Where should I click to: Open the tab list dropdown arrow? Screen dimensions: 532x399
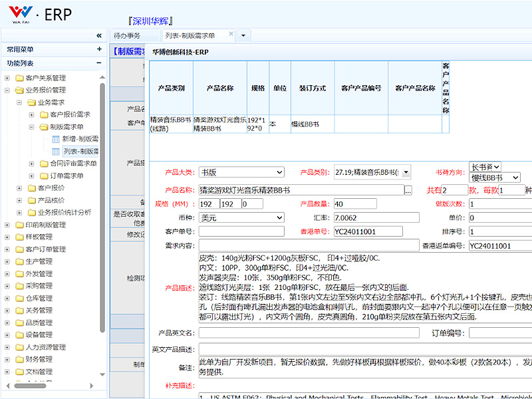click(x=243, y=35)
